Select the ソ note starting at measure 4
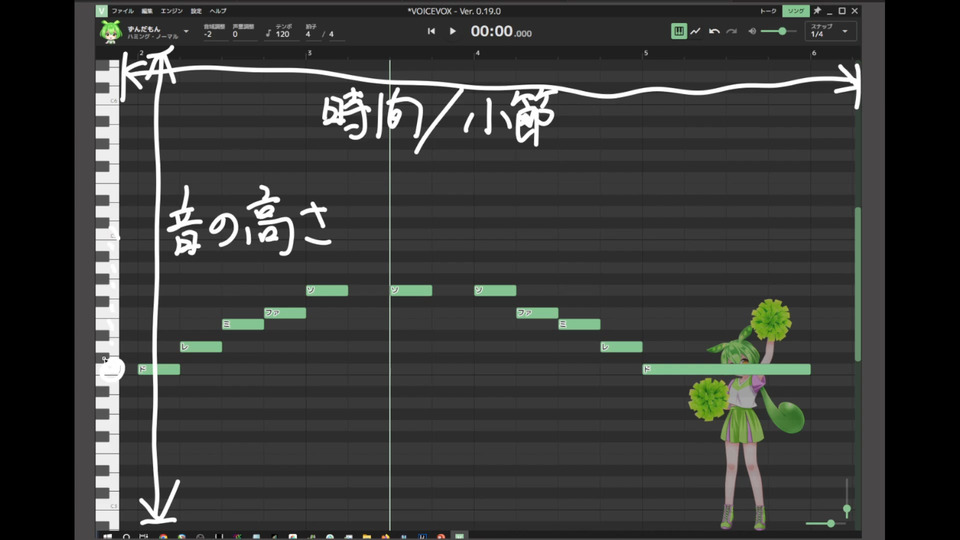This screenshot has width=960, height=540. click(495, 290)
